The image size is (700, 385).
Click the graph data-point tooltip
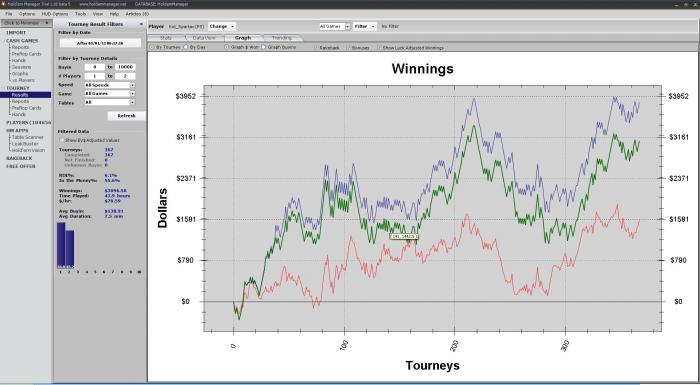pyautogui.click(x=404, y=236)
